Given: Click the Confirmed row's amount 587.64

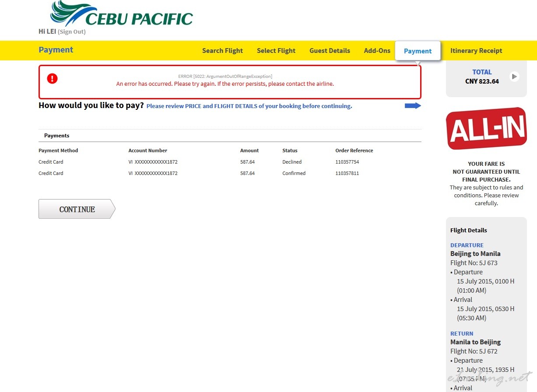Looking at the screenshot, I should [247, 173].
